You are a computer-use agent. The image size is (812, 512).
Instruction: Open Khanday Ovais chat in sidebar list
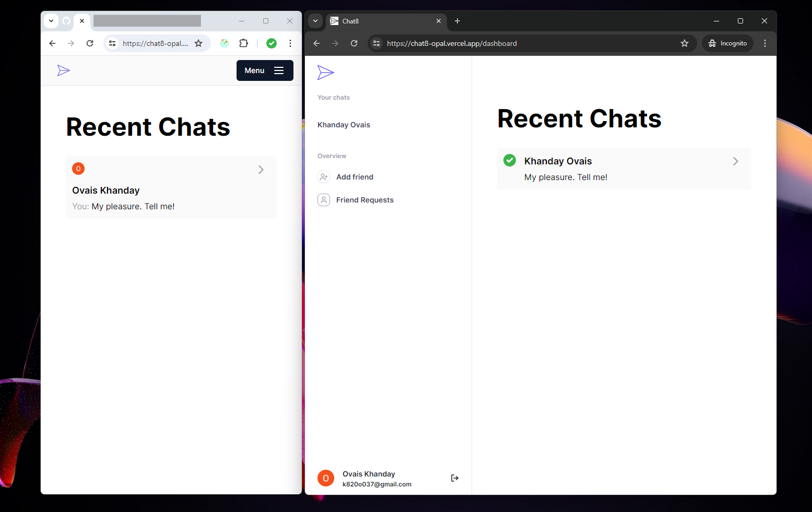click(x=344, y=125)
